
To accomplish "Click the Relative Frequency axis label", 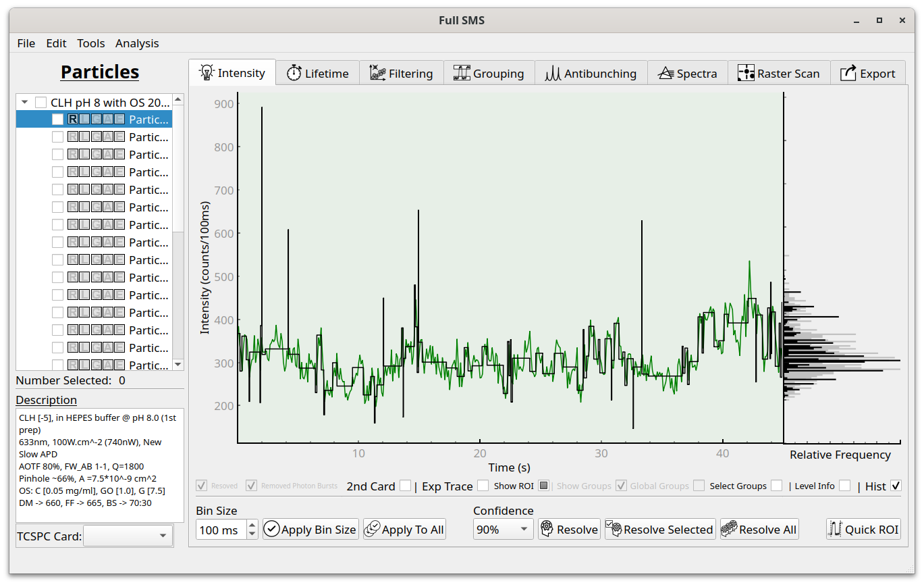I will point(840,455).
